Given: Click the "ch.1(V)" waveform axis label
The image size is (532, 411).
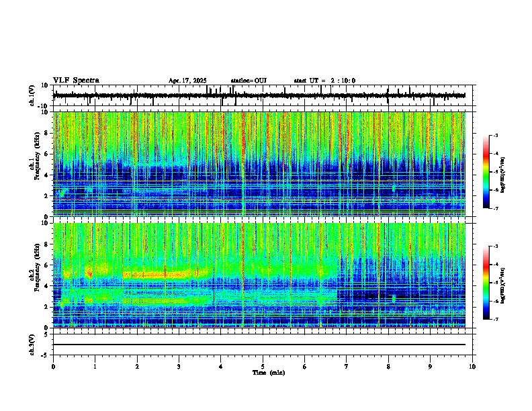Looking at the screenshot, I should click(x=32, y=95).
